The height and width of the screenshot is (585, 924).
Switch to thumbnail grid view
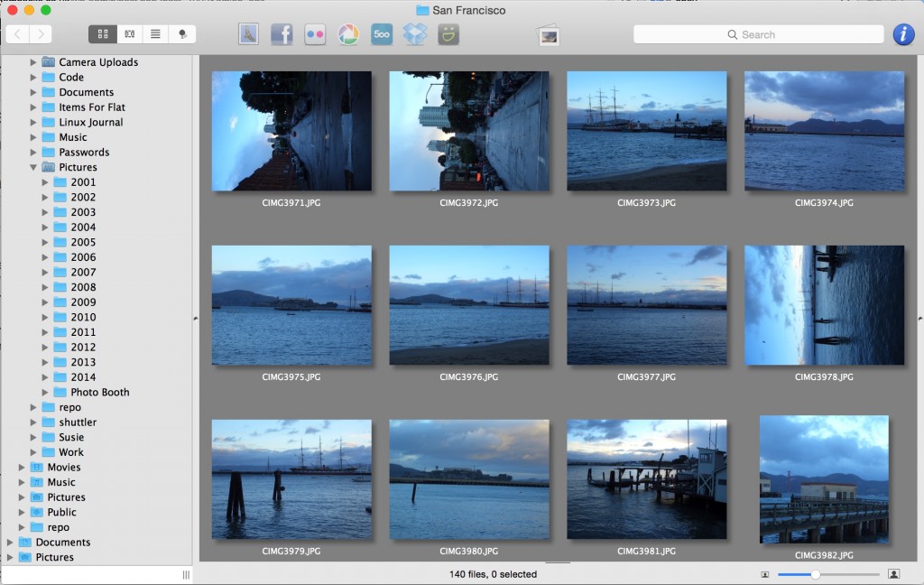point(102,34)
